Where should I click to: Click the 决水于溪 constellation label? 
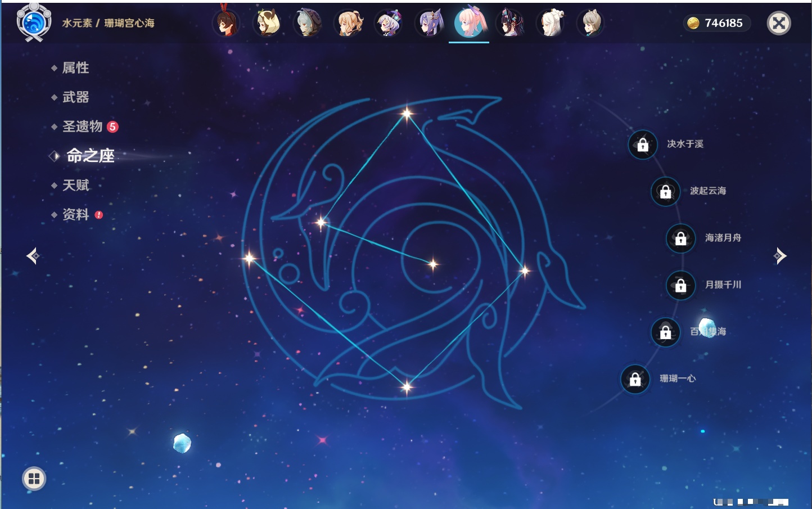coord(685,144)
